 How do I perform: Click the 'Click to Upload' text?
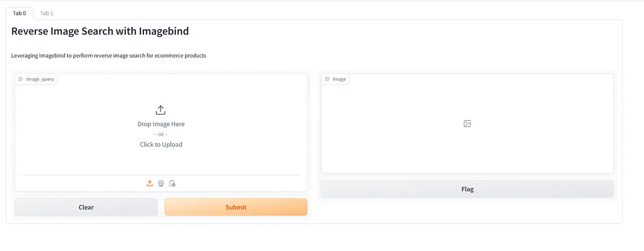pyautogui.click(x=161, y=144)
